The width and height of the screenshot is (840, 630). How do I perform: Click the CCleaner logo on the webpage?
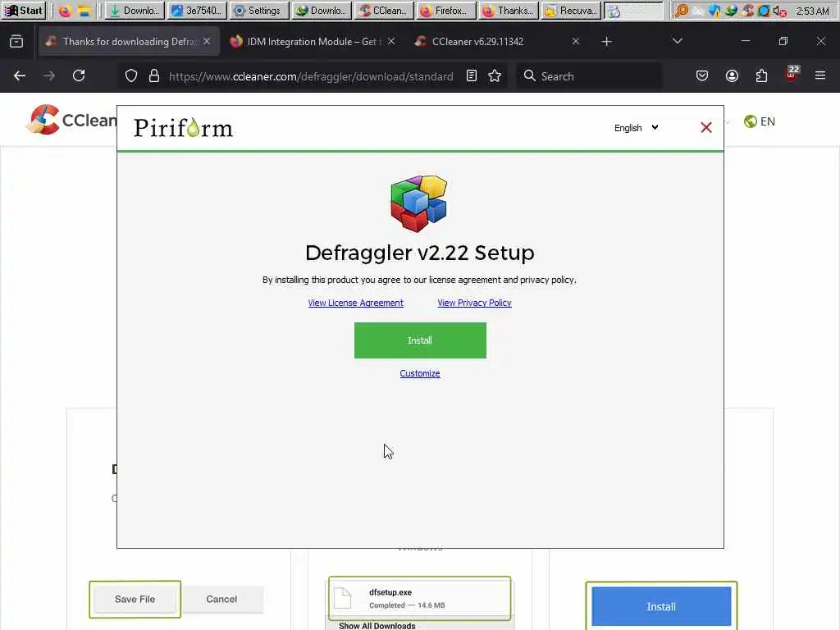coord(72,120)
